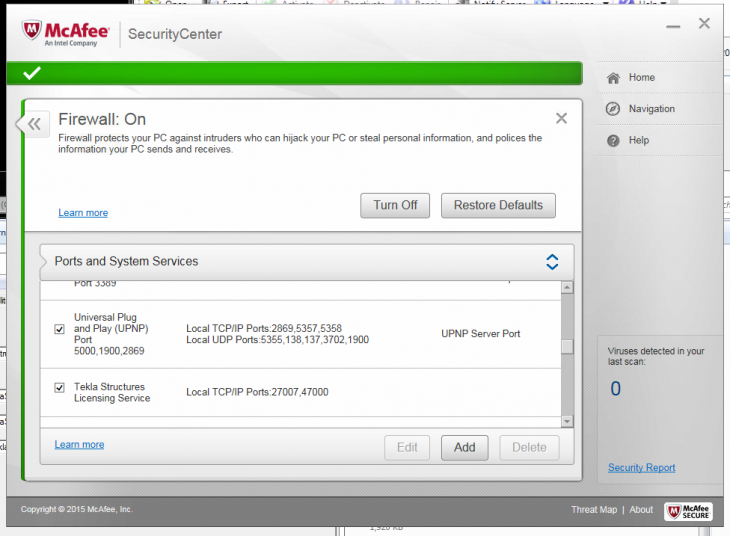Collapse the Ports and System Services section
This screenshot has height=536, width=730.
click(x=552, y=262)
